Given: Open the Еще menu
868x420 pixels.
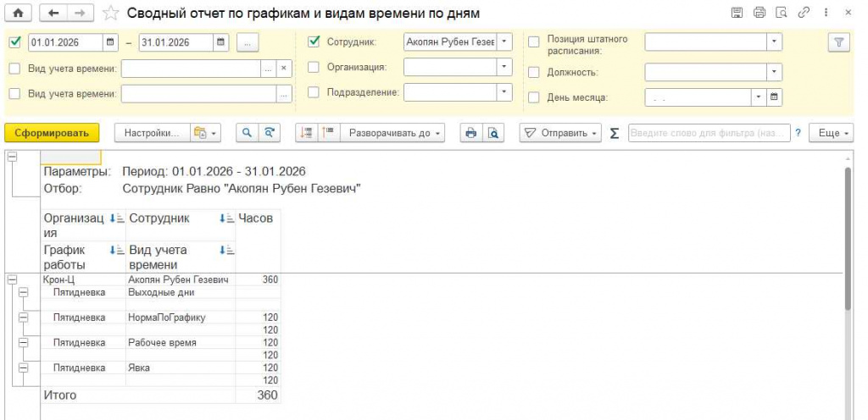Looking at the screenshot, I should 831,133.
